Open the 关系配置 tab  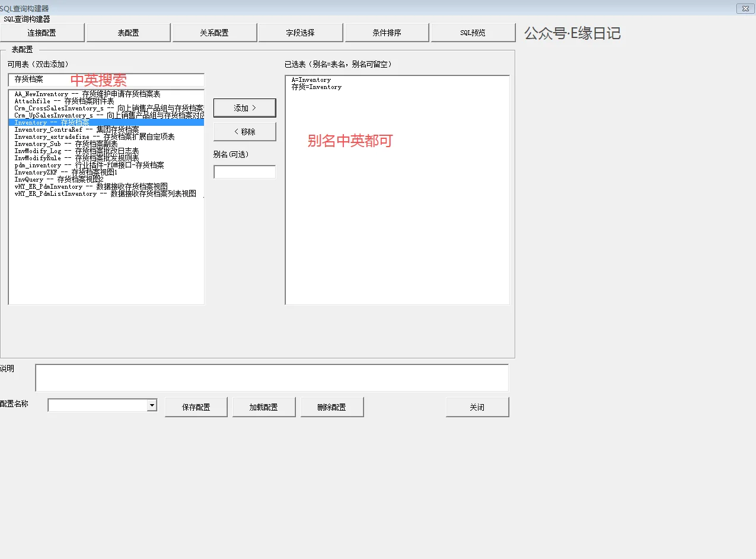(x=214, y=33)
